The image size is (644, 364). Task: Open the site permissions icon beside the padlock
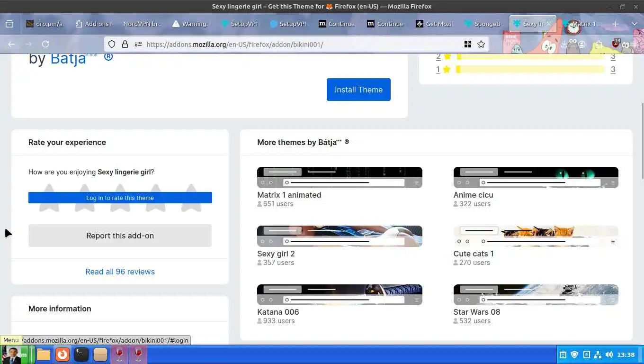tap(138, 44)
